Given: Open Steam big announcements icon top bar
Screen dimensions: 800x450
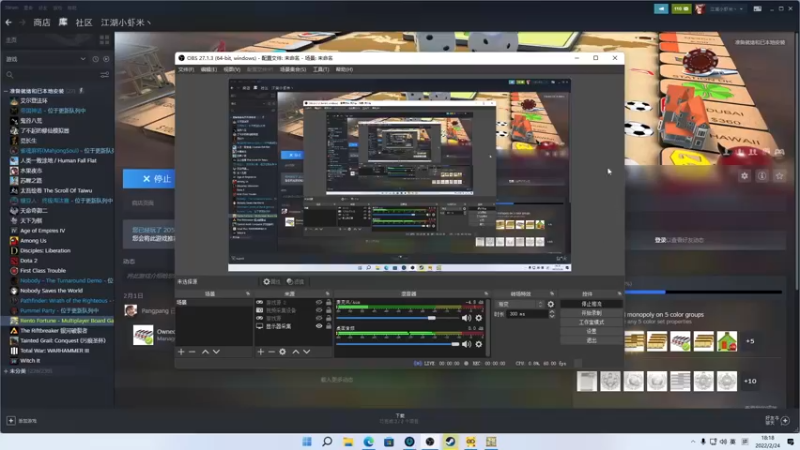Looking at the screenshot, I should [661, 9].
